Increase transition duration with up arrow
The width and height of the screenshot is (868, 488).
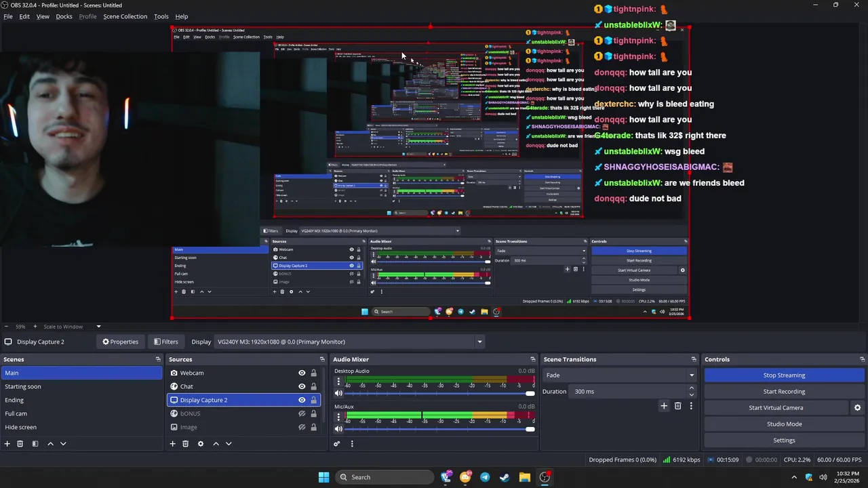[x=692, y=388]
